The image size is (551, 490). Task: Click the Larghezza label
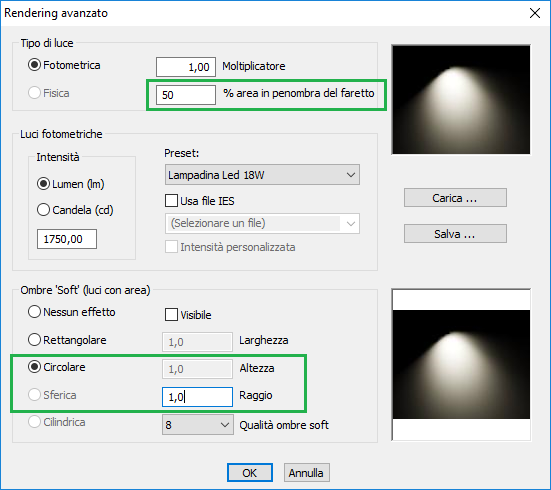pyautogui.click(x=264, y=340)
